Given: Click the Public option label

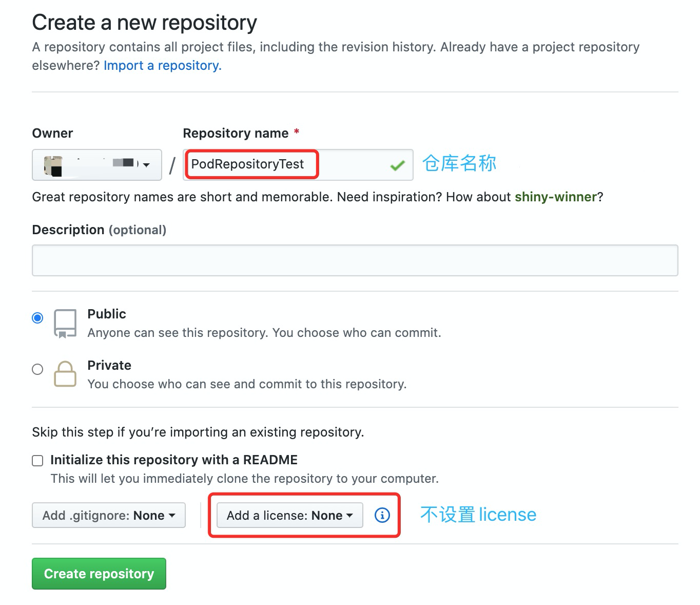Looking at the screenshot, I should [107, 314].
